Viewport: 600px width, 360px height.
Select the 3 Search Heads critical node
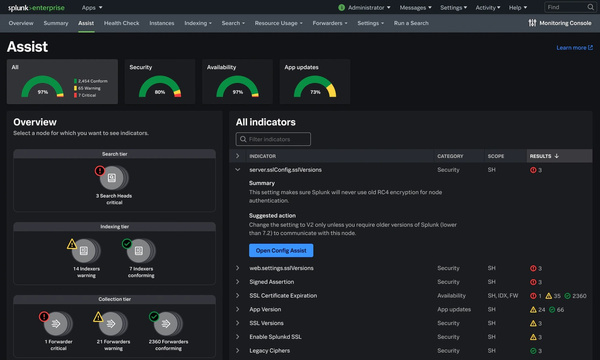pyautogui.click(x=114, y=186)
